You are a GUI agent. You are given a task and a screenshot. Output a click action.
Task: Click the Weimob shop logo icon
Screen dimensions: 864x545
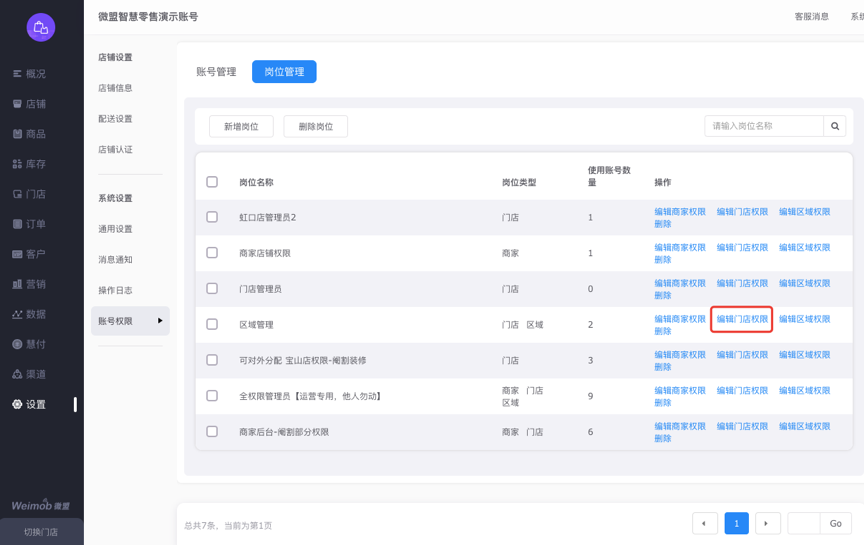click(x=41, y=28)
